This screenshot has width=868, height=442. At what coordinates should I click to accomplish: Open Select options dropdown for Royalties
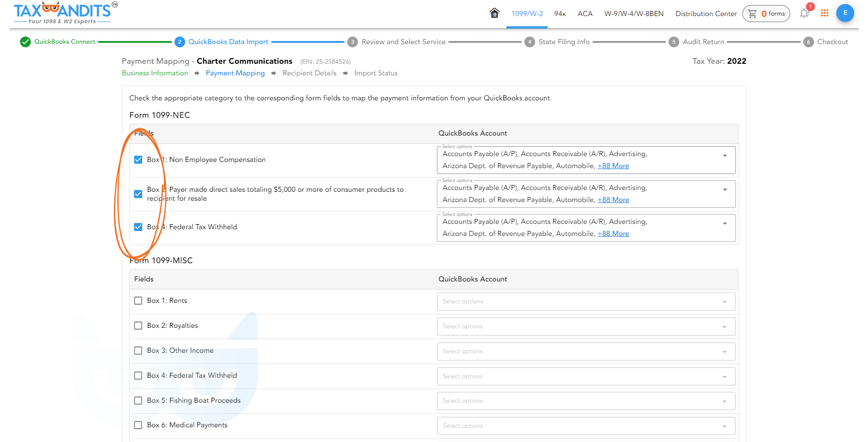(x=586, y=326)
